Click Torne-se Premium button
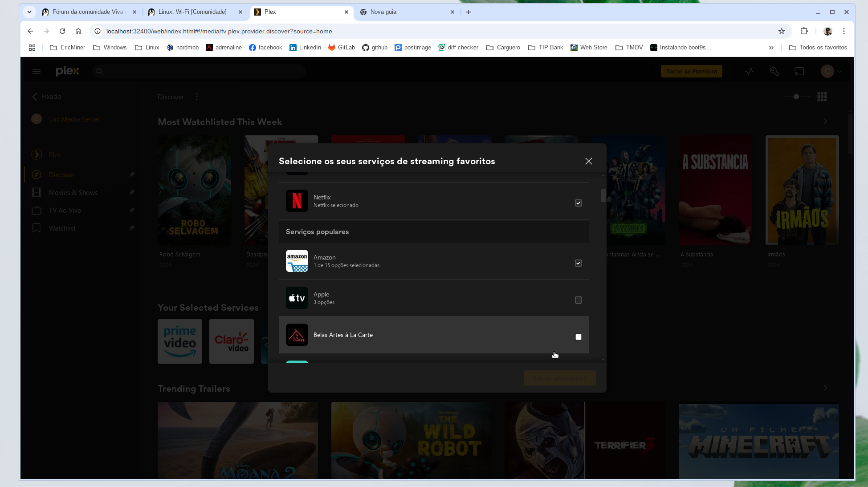Image resolution: width=868 pixels, height=487 pixels. 691,71
